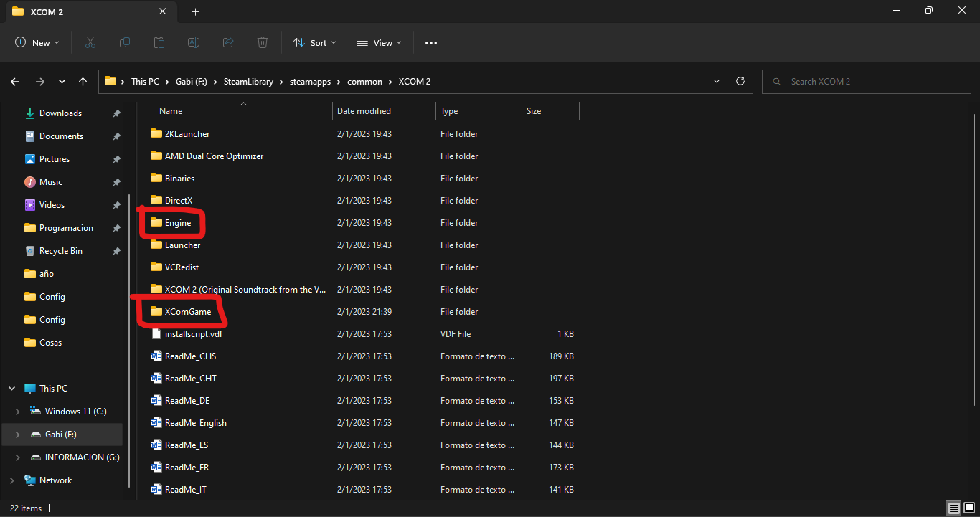
Task: Select the ReadMe_English document icon
Action: click(156, 423)
